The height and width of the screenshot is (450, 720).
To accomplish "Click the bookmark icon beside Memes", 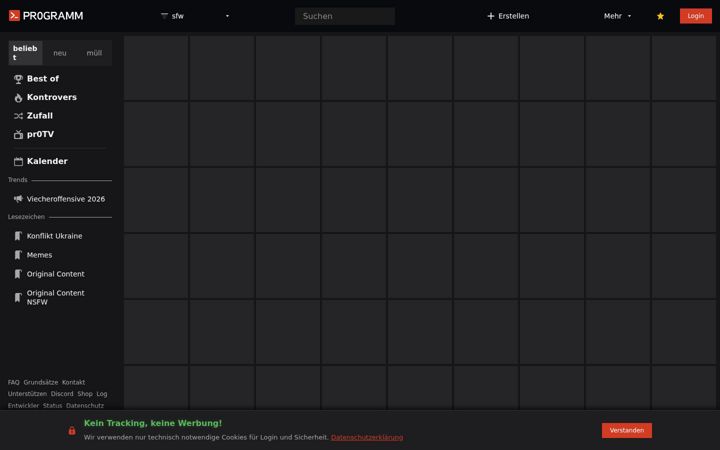I will coord(18,255).
